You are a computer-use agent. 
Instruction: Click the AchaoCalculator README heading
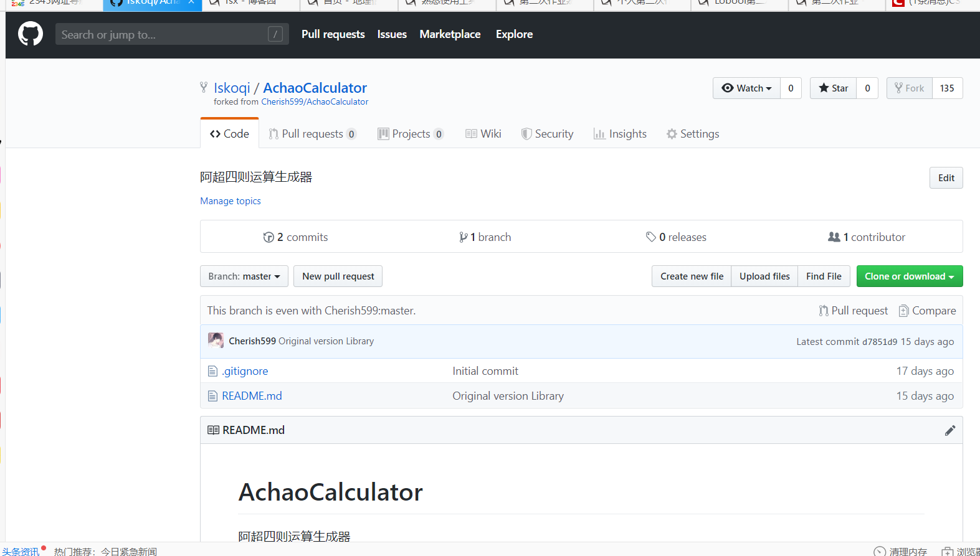[331, 492]
